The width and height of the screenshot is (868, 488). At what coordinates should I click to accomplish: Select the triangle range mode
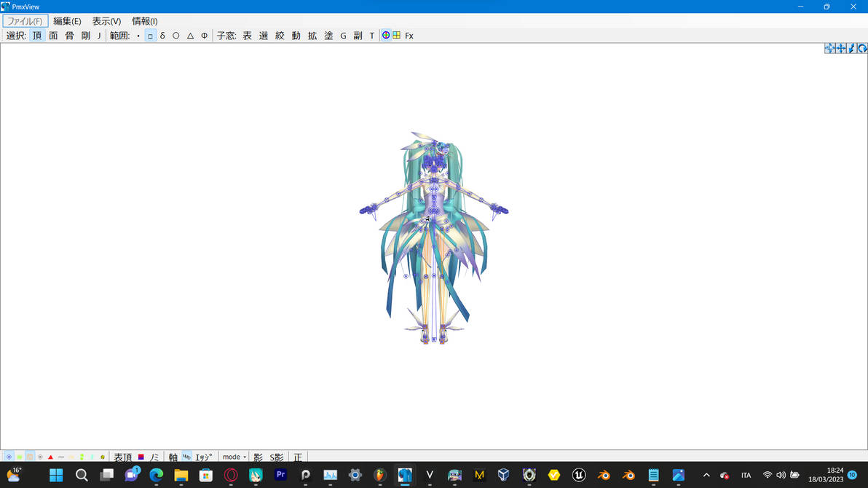coord(191,36)
